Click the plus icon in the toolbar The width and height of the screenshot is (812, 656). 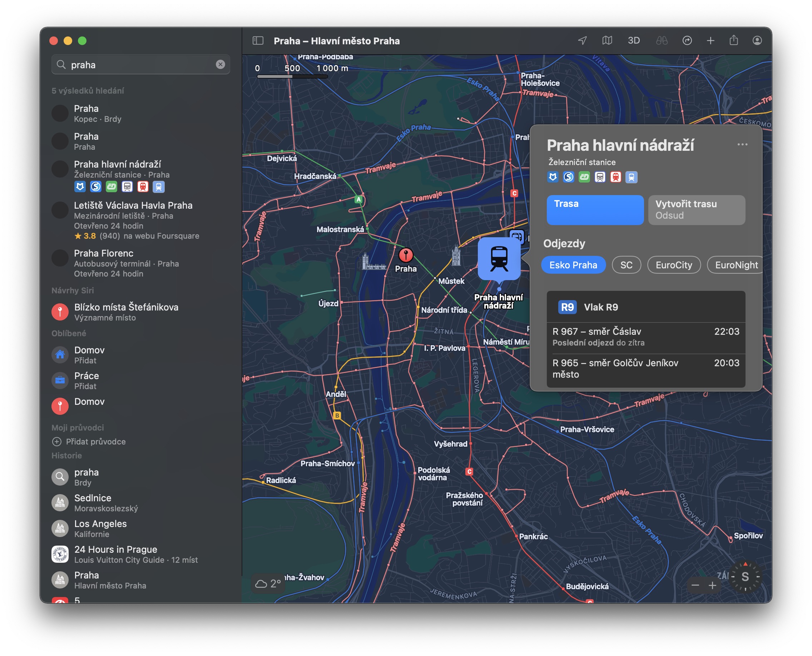[x=711, y=41]
